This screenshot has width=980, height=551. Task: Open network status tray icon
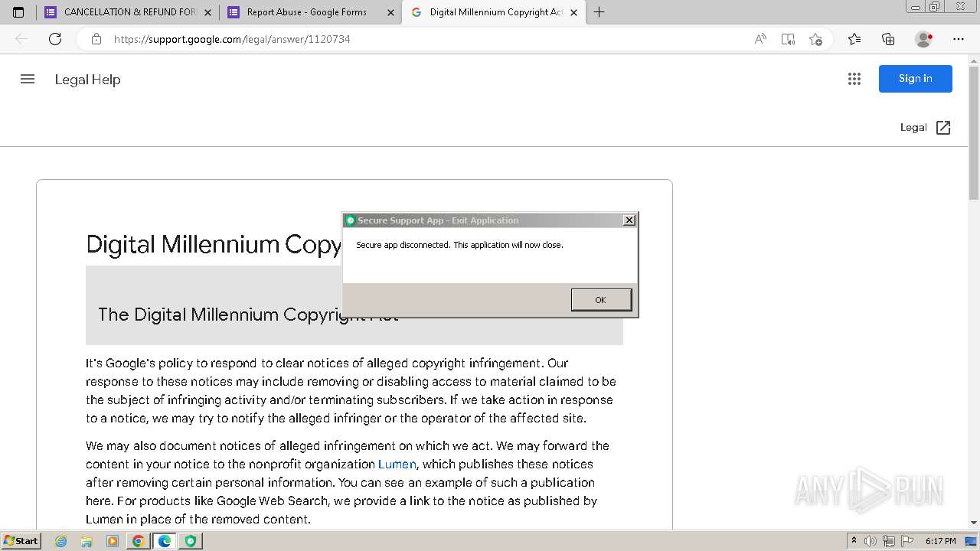pyautogui.click(x=889, y=541)
